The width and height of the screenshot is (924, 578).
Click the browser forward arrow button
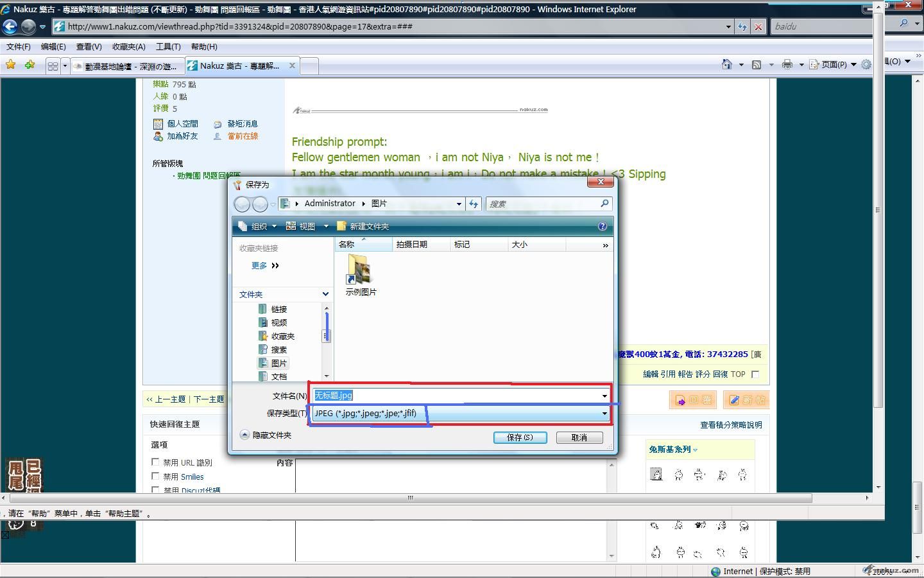click(x=28, y=26)
